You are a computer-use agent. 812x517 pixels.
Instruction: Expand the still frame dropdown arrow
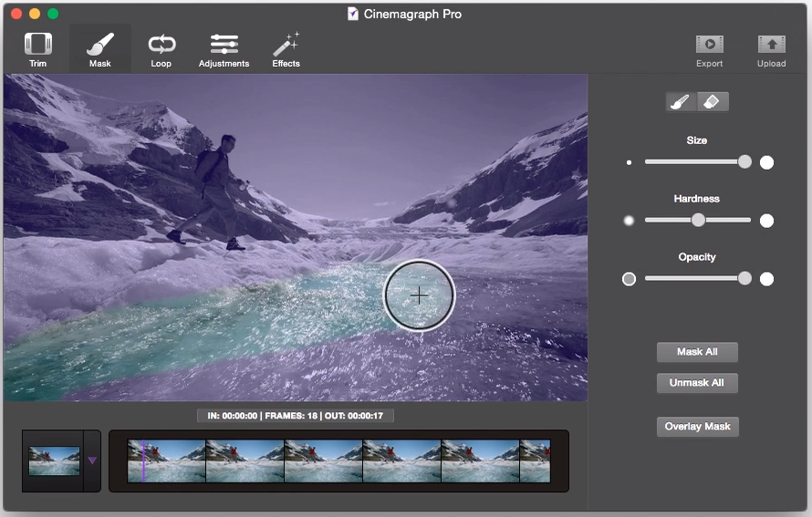pyautogui.click(x=92, y=460)
